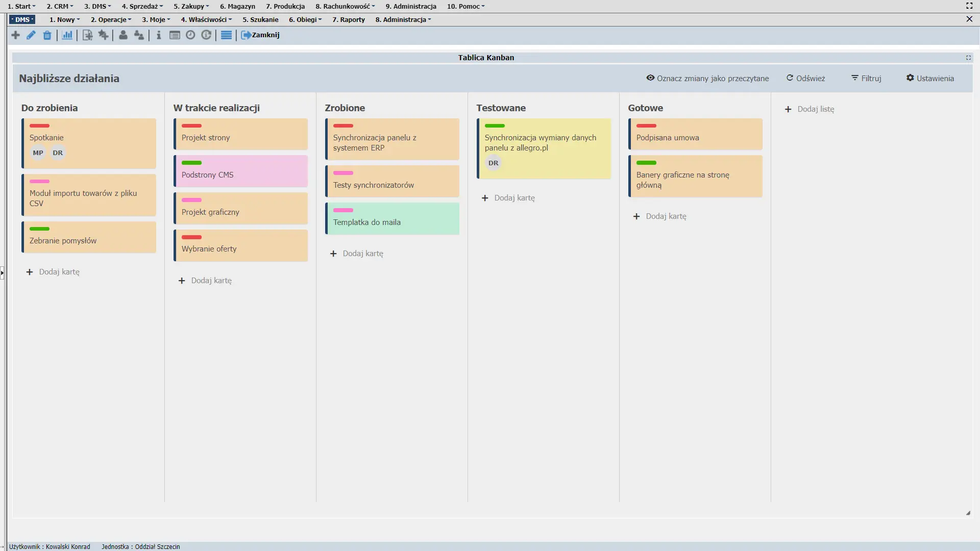Click the info 'i' toolbar icon

click(x=159, y=35)
